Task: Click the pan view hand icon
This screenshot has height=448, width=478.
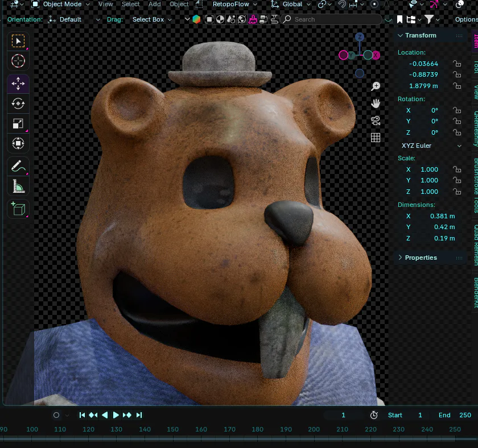Action: tap(375, 103)
